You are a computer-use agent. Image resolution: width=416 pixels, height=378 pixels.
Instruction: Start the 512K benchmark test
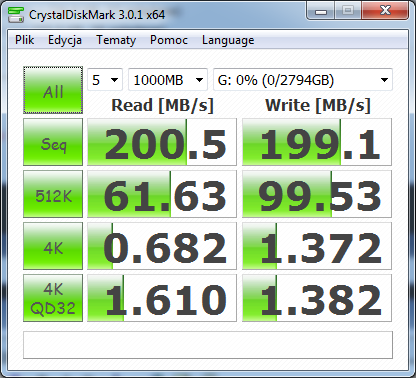53,194
